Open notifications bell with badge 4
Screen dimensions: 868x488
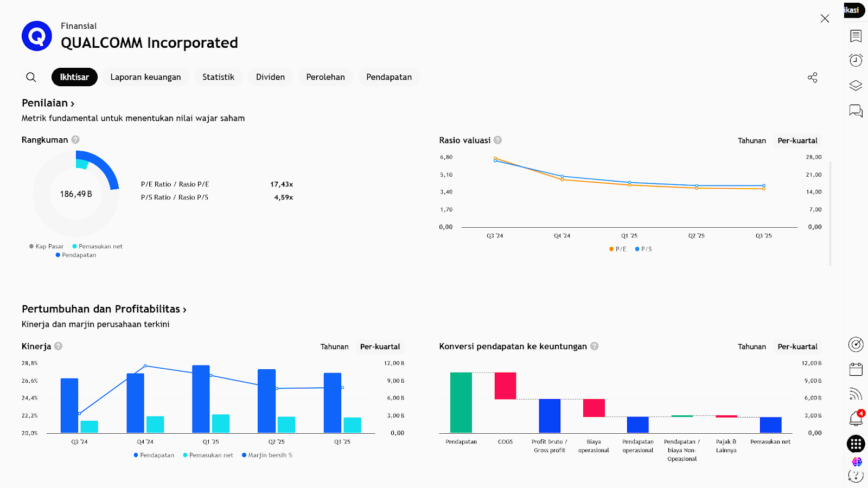(x=856, y=419)
